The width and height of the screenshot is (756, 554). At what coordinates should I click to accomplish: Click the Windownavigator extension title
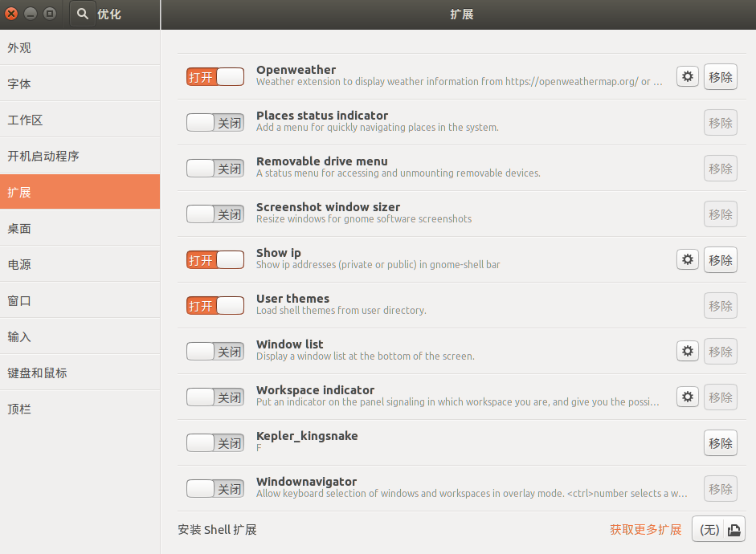(x=307, y=482)
